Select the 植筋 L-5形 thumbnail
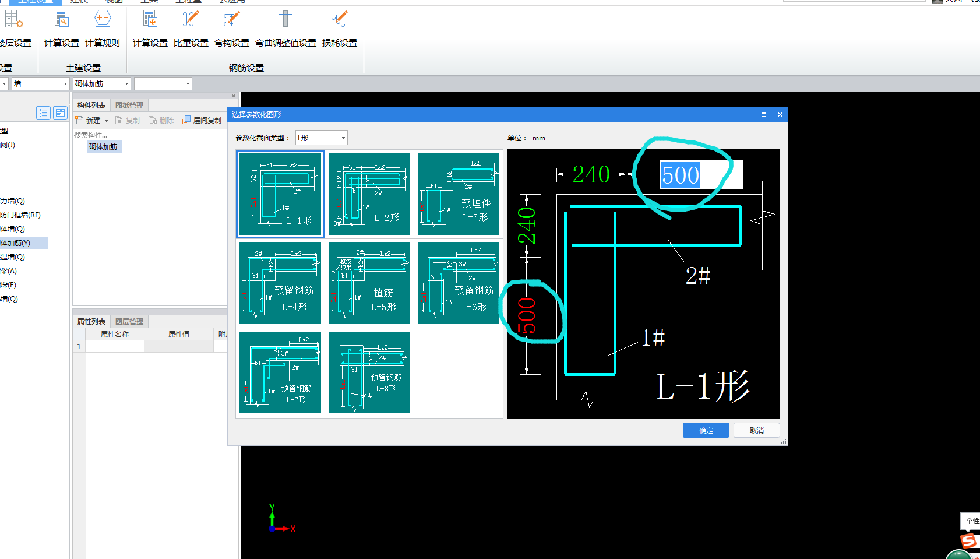Image resolution: width=980 pixels, height=559 pixels. (x=369, y=283)
